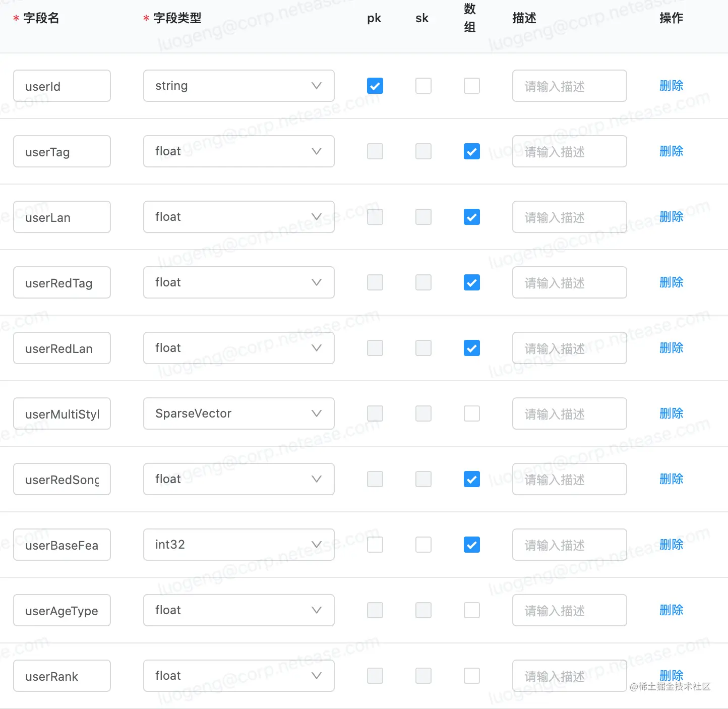Click the sk column header
Screen dimensions: 728x709
422,18
